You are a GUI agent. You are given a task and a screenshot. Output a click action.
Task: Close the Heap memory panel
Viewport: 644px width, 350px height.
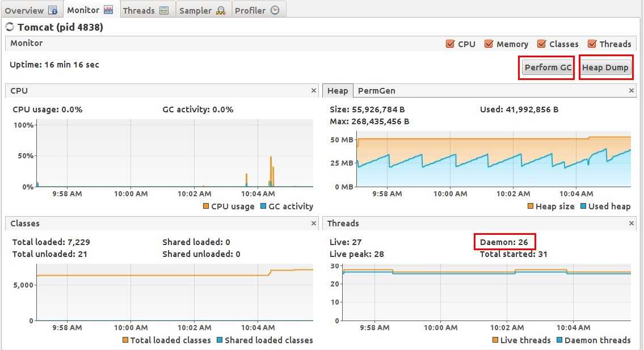pos(632,90)
